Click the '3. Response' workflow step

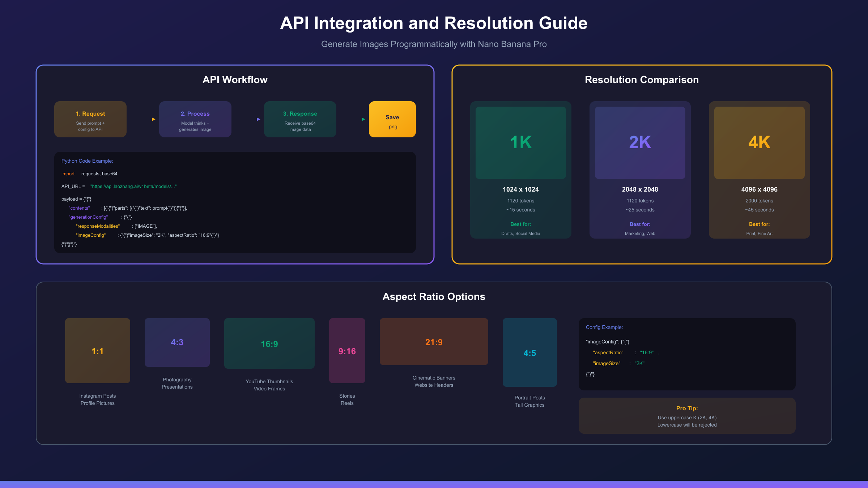pos(300,119)
